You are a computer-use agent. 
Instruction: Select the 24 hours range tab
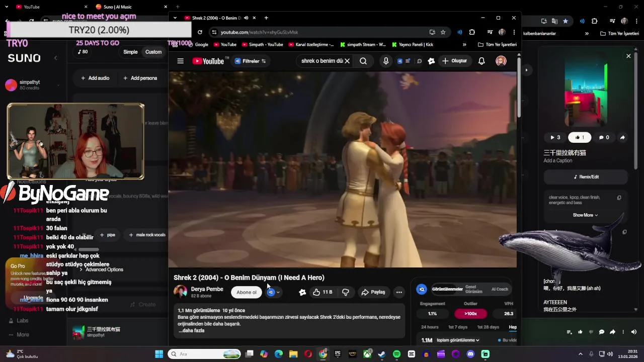pos(430,327)
